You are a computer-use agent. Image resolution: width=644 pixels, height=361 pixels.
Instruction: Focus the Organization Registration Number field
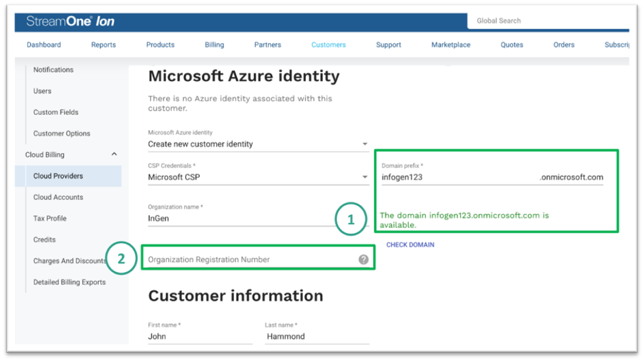250,260
